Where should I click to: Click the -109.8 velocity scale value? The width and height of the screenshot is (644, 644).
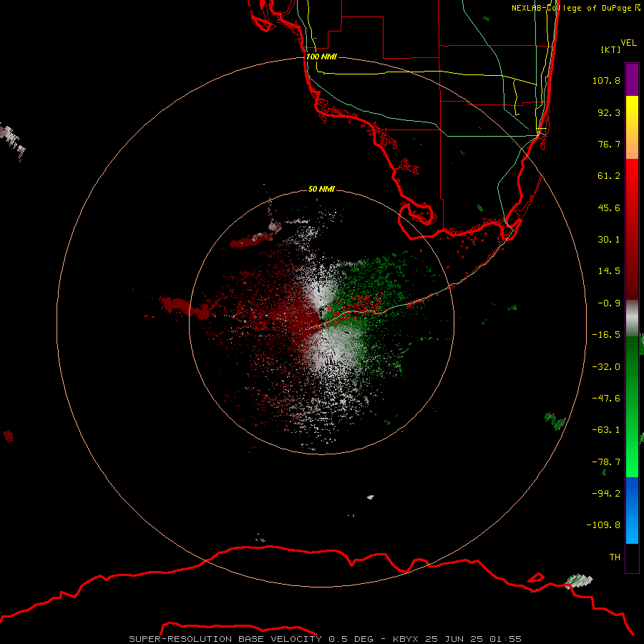pos(603,525)
